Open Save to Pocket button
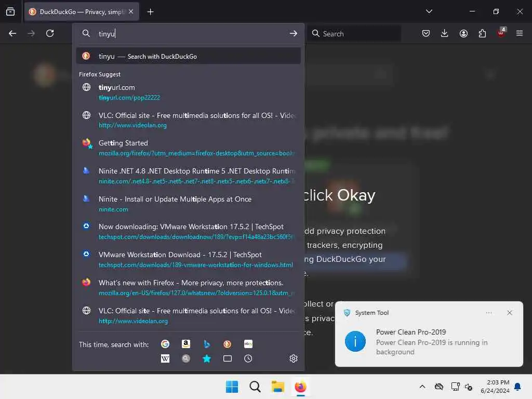 click(426, 33)
